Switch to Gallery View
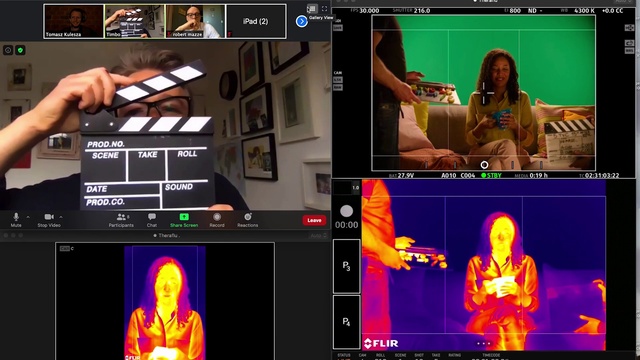Viewport: 640px width, 360px height. click(x=312, y=9)
